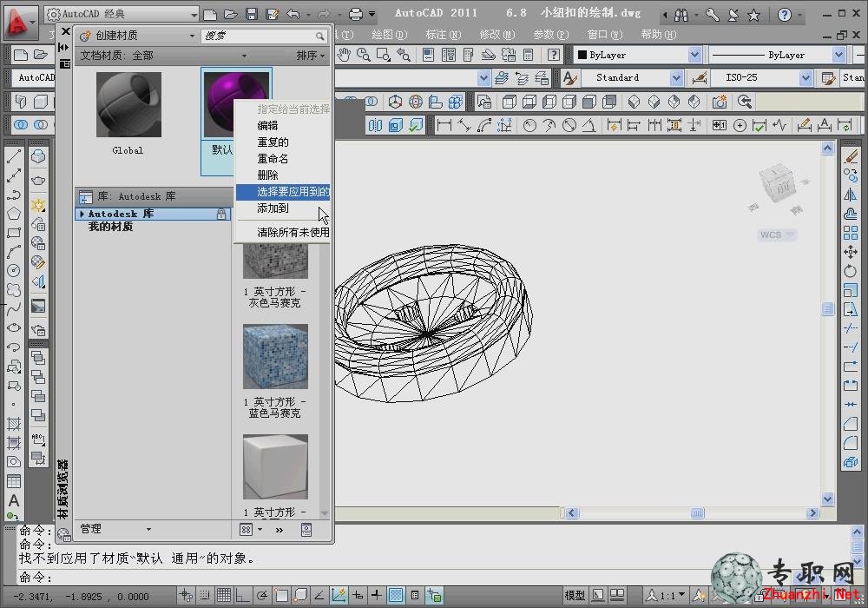Click the Array modify tool

point(851,233)
